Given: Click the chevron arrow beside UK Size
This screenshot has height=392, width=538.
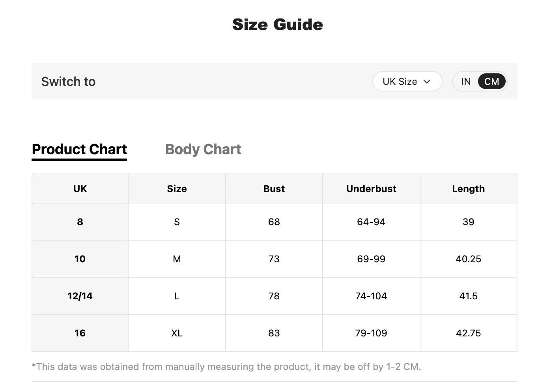Looking at the screenshot, I should [427, 82].
